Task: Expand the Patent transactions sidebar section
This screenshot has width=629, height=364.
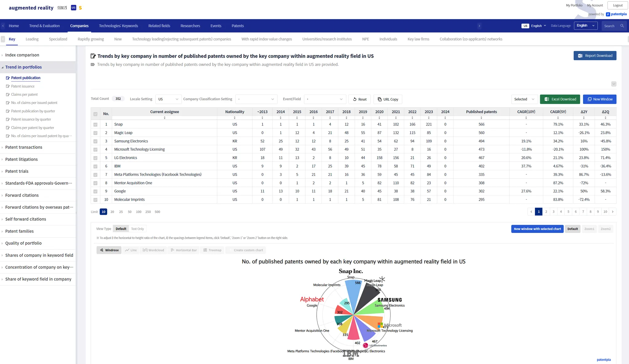Action: click(24, 147)
